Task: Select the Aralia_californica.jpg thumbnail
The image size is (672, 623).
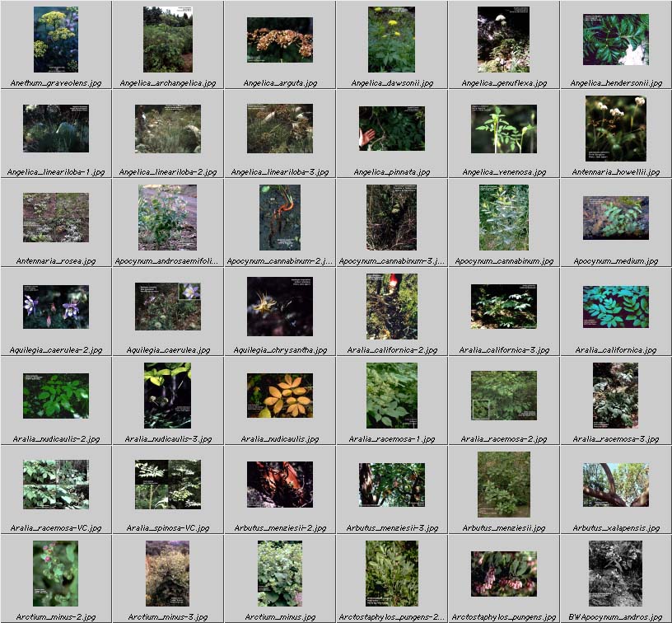Action: (x=615, y=307)
